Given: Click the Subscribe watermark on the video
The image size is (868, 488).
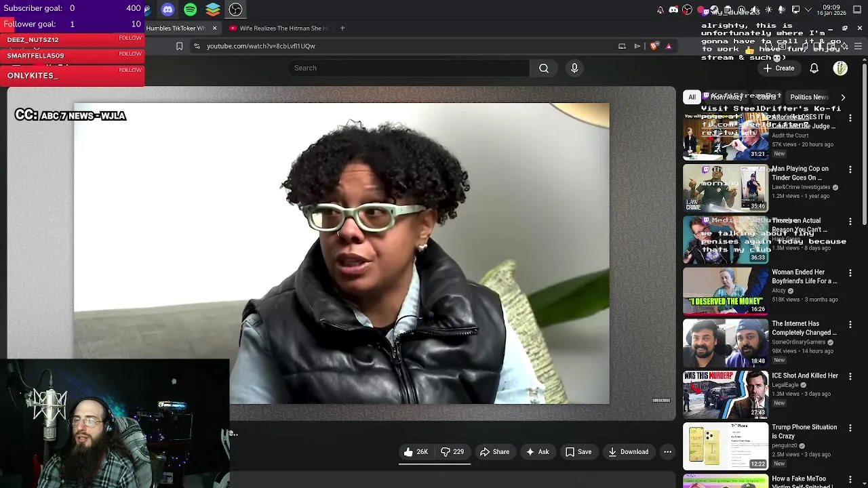Looking at the screenshot, I should coord(661,400).
